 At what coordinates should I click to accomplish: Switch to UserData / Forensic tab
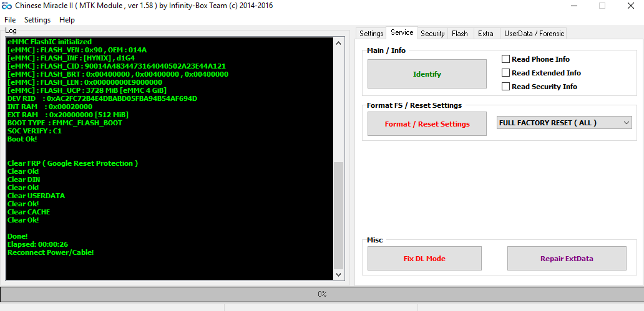pyautogui.click(x=534, y=34)
